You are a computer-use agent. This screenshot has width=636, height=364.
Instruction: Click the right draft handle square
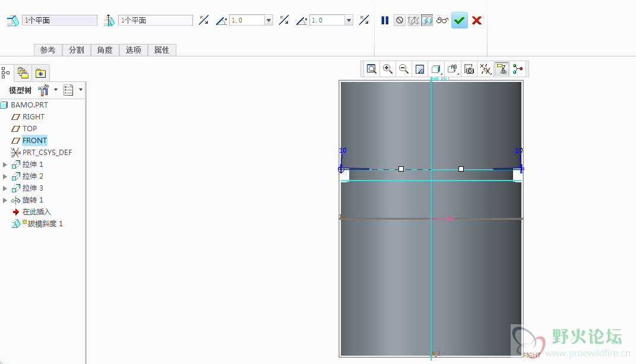pos(461,169)
